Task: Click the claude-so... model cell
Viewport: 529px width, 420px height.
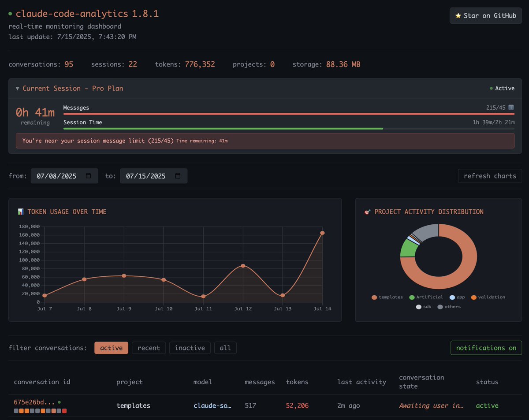Action: coord(212,405)
